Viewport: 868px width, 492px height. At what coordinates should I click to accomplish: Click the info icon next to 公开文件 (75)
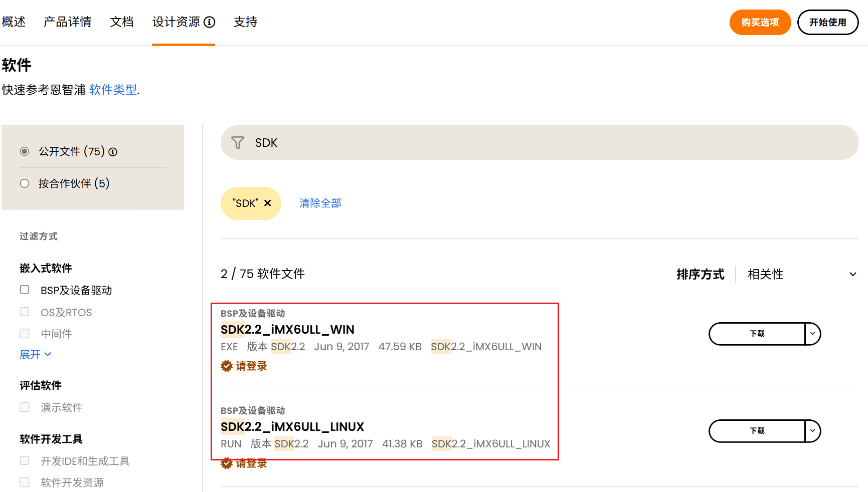pos(113,152)
